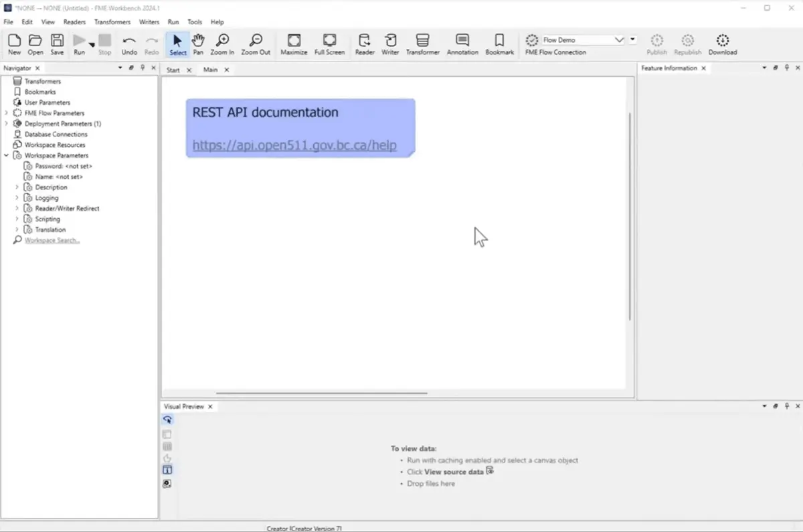Screen dimensions: 803x532
Task: Toggle the split-view button in Visual Preview
Action: pos(167,470)
